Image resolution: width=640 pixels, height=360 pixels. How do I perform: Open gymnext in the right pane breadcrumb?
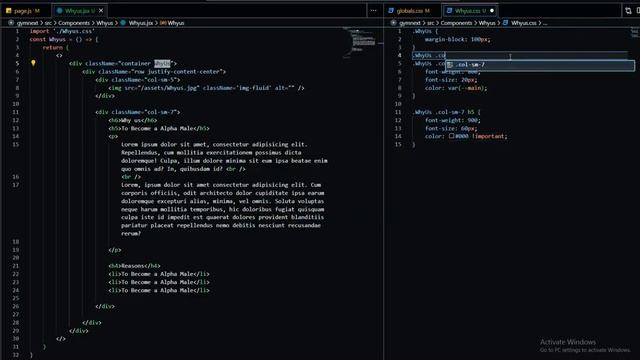click(410, 23)
